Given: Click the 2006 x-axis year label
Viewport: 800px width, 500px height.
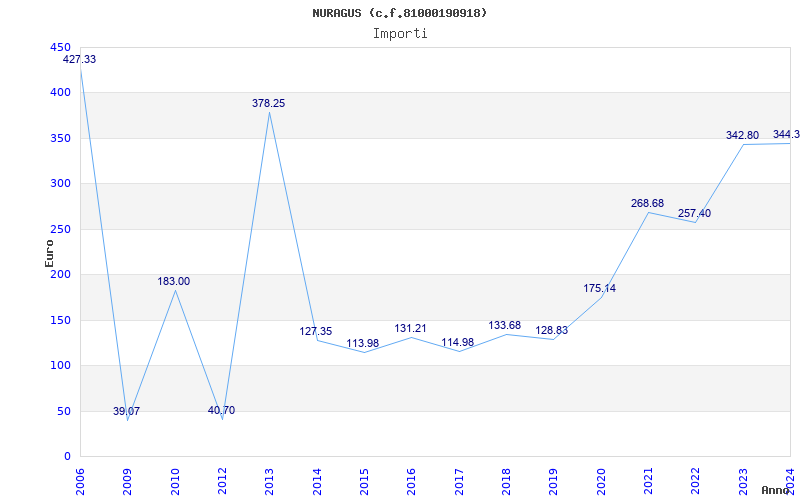Looking at the screenshot, I should 80,482.
